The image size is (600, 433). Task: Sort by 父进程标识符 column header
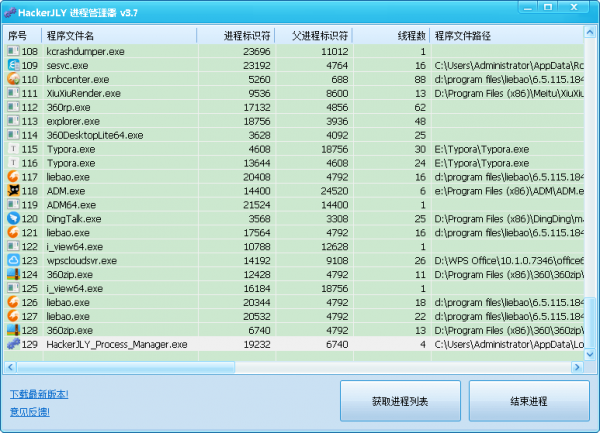click(314, 36)
